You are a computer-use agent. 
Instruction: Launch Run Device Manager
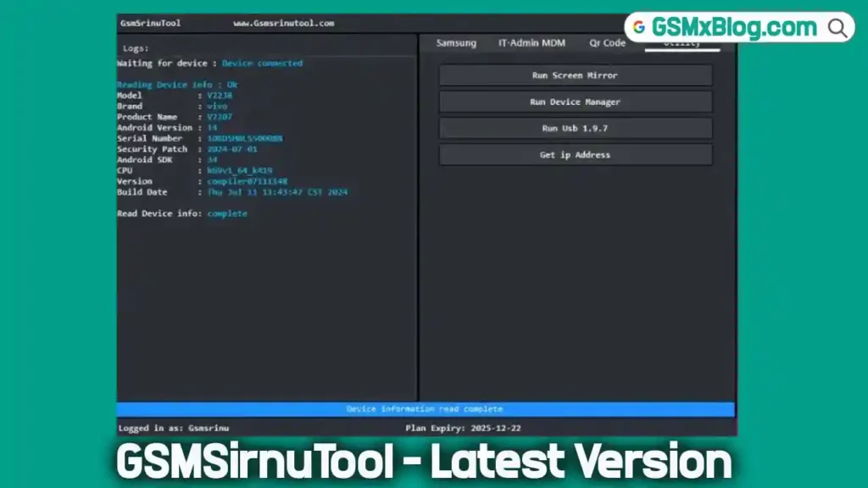pyautogui.click(x=575, y=102)
